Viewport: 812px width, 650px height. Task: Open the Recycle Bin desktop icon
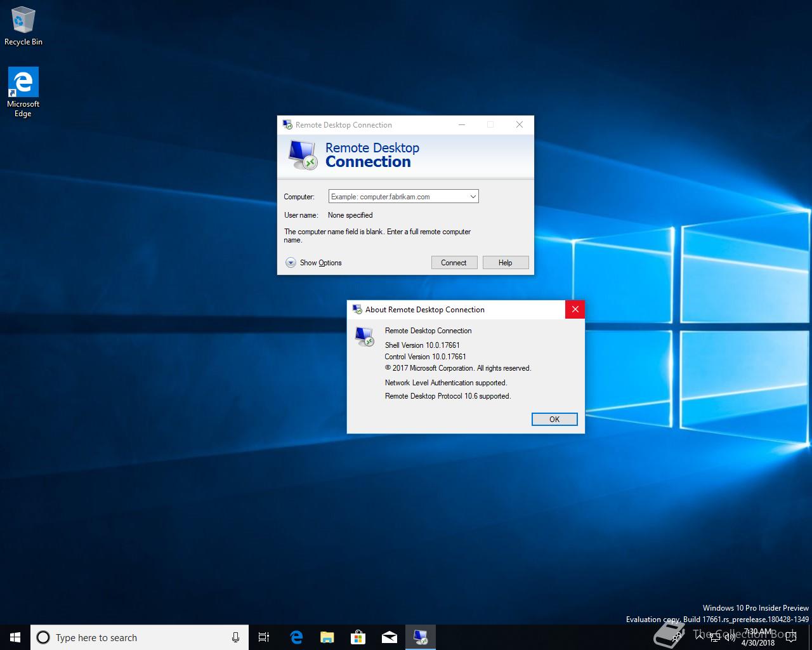[23, 27]
